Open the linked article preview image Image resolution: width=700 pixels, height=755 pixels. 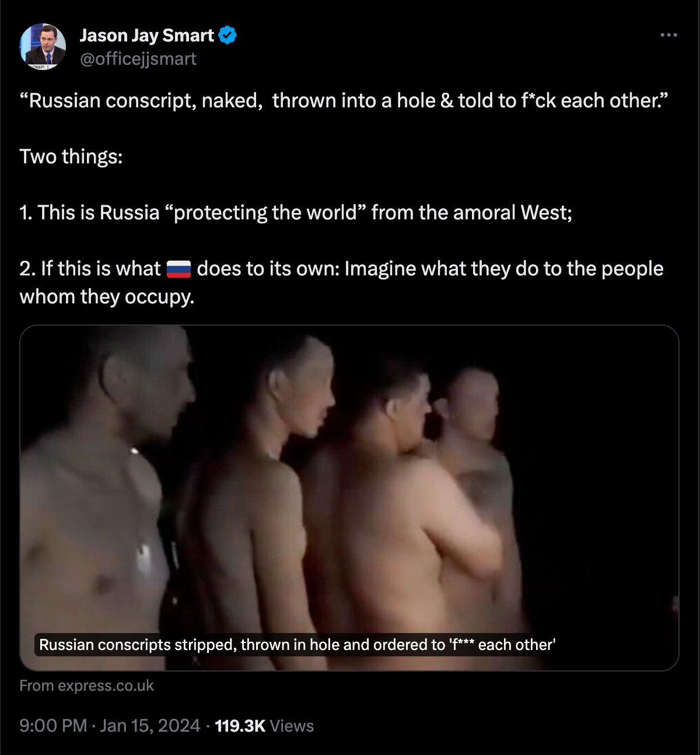tap(349, 498)
